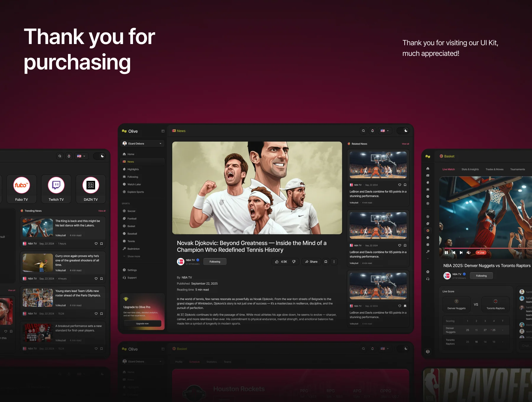This screenshot has width=532, height=402.
Task: Toggle dark mode in the News window
Action: pyautogui.click(x=403, y=131)
